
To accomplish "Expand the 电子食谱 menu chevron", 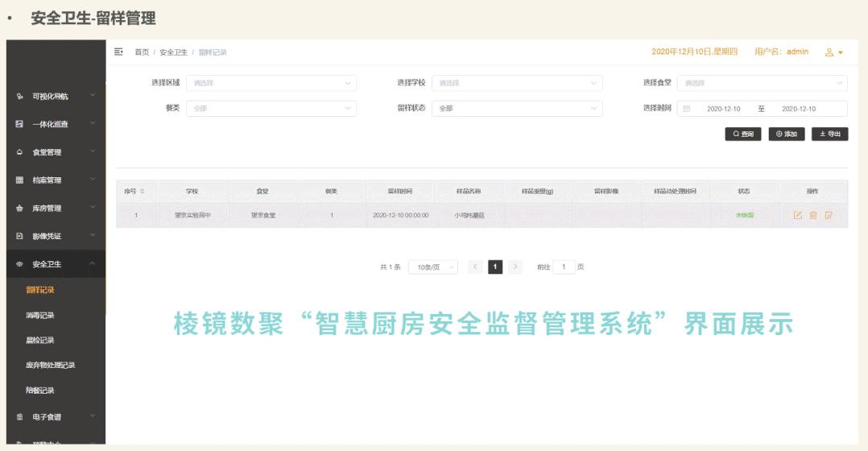I will pos(93,416).
